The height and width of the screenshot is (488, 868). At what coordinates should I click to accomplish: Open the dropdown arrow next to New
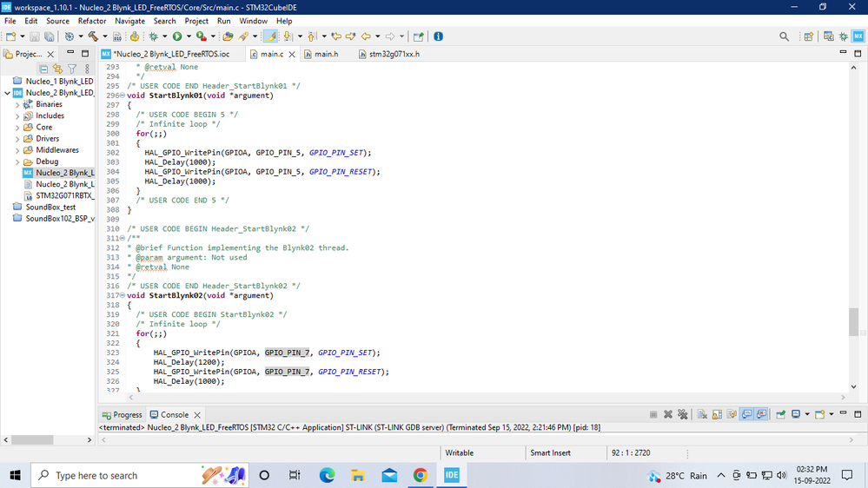(x=22, y=36)
